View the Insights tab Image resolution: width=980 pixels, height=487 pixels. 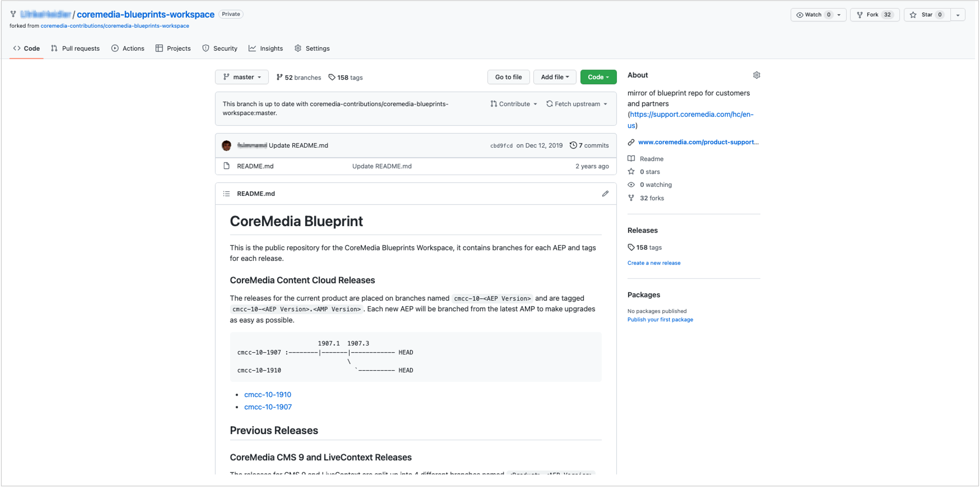tap(266, 48)
